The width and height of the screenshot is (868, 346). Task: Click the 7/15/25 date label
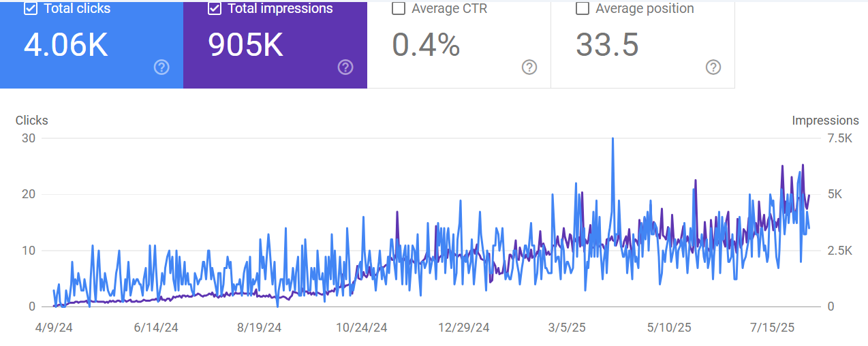[773, 328]
